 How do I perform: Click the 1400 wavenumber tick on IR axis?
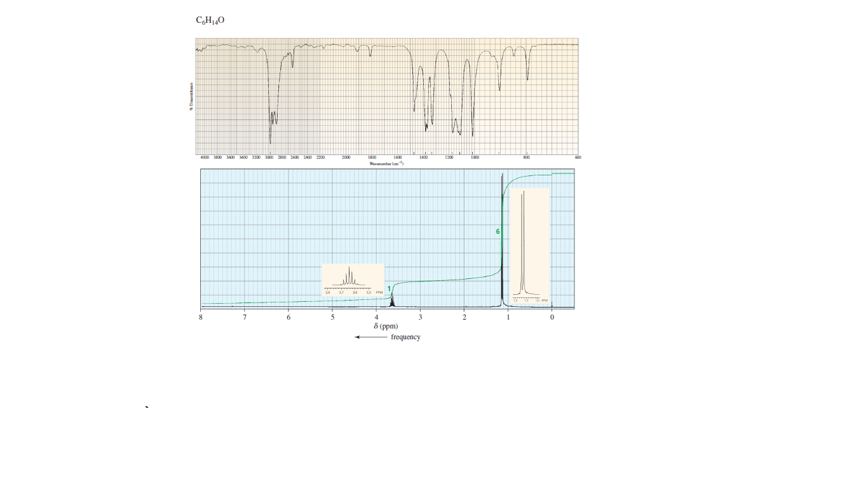423,157
